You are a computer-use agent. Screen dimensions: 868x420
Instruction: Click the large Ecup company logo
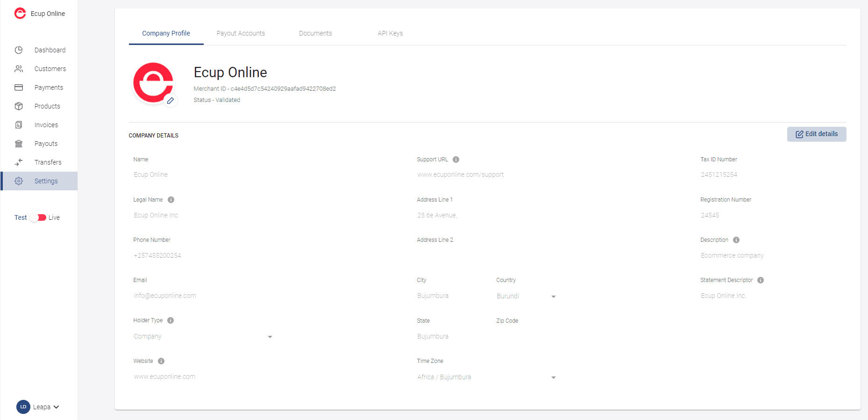pos(153,83)
